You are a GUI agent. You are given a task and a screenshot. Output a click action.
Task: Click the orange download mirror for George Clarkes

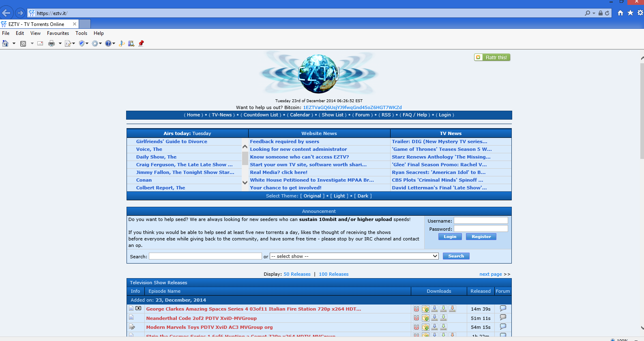(x=452, y=309)
